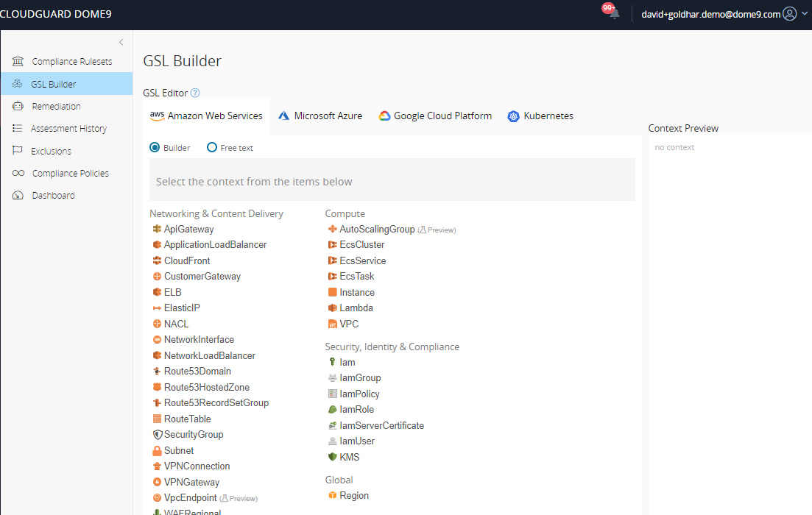Click the user profile avatar icon
This screenshot has height=515, width=812.
point(790,14)
